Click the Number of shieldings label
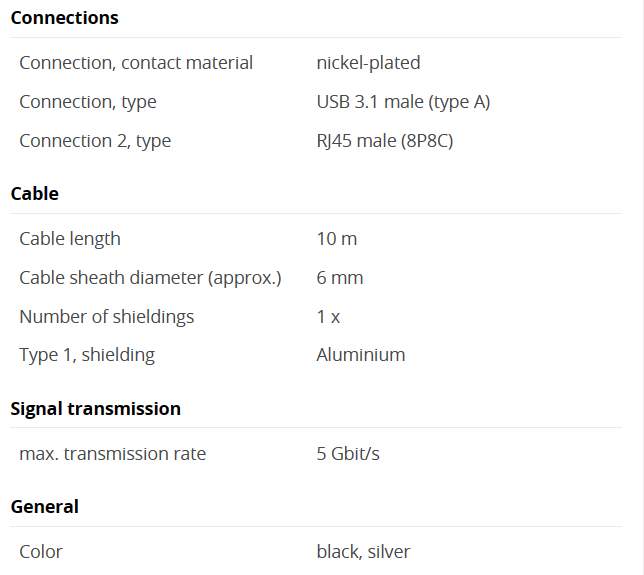 coord(107,317)
